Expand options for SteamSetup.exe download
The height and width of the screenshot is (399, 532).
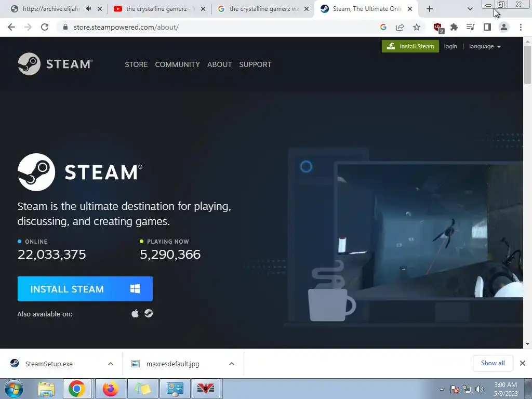click(x=111, y=364)
